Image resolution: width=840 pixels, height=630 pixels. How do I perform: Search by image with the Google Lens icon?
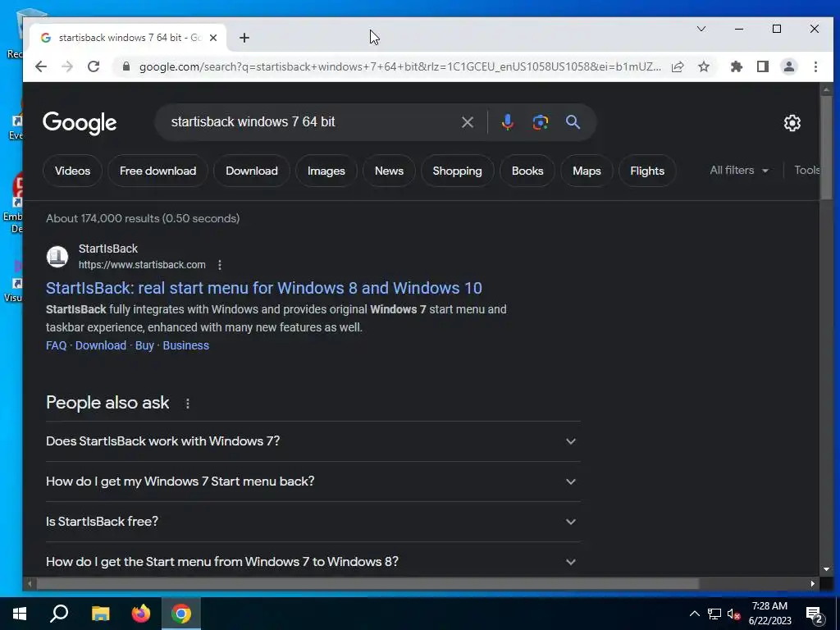pyautogui.click(x=540, y=122)
